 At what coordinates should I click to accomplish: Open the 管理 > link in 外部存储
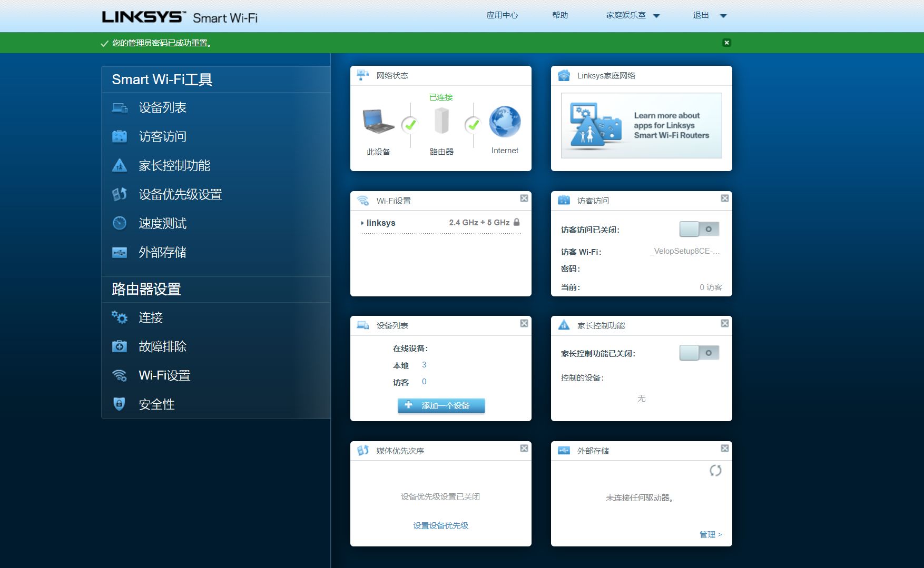711,534
